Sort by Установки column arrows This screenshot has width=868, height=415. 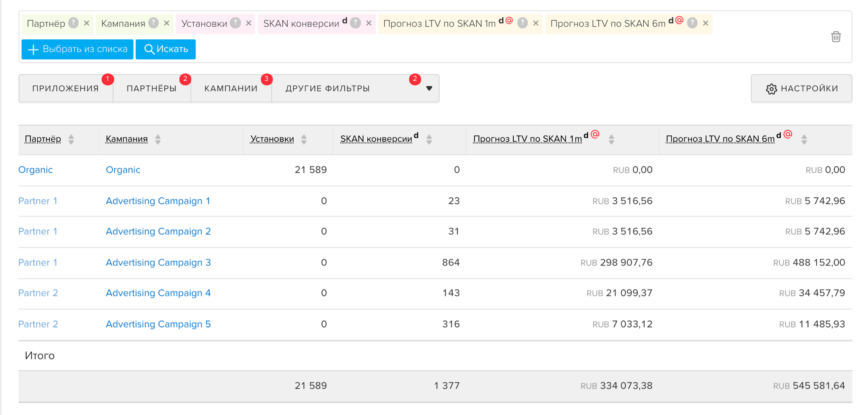tap(304, 139)
